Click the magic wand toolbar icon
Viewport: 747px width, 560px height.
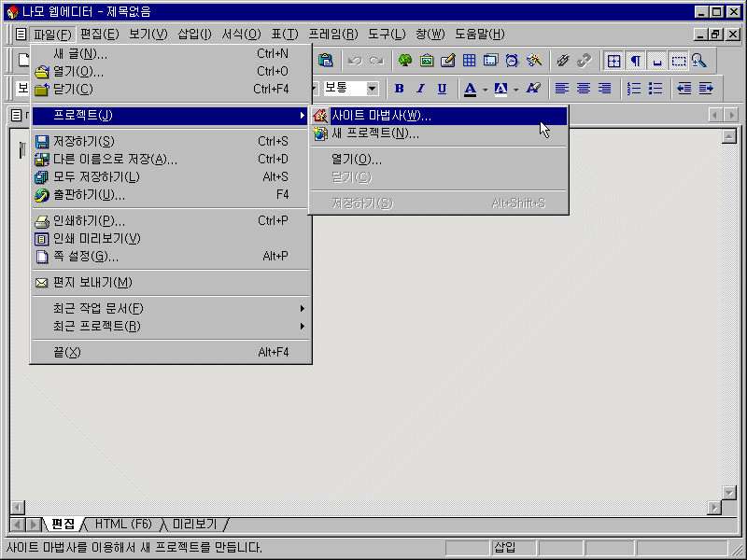click(533, 61)
